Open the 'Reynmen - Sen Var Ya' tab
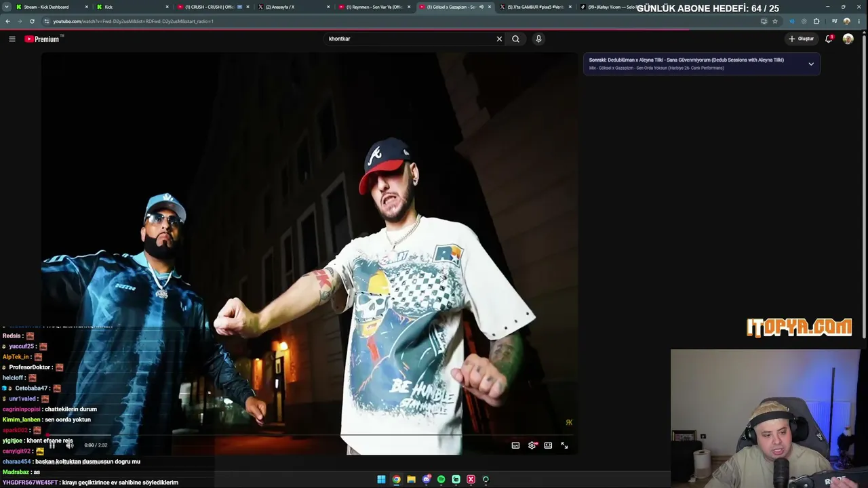The width and height of the screenshot is (868, 488). click(374, 7)
